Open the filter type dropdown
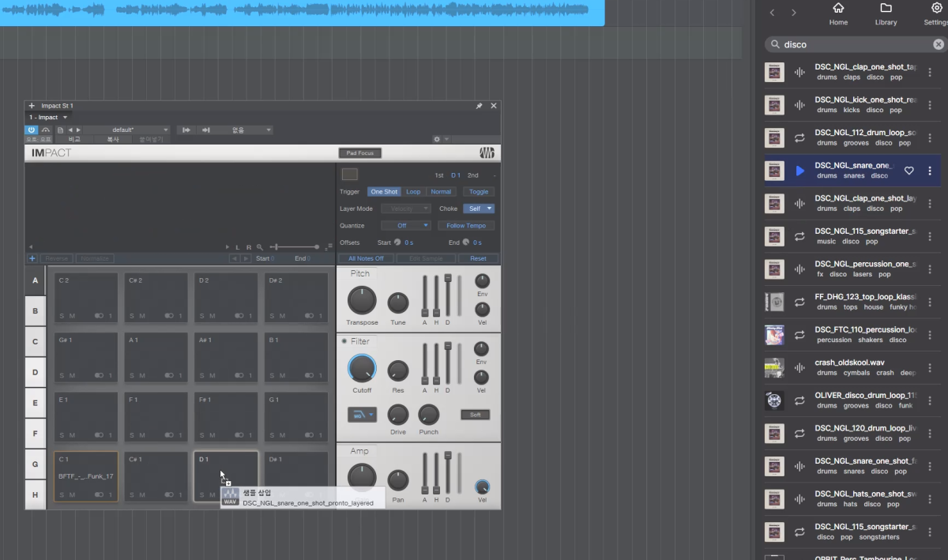This screenshot has height=560, width=948. (362, 414)
